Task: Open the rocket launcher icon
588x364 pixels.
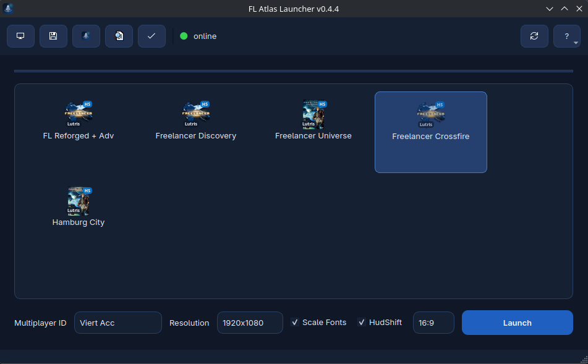Action: [86, 36]
